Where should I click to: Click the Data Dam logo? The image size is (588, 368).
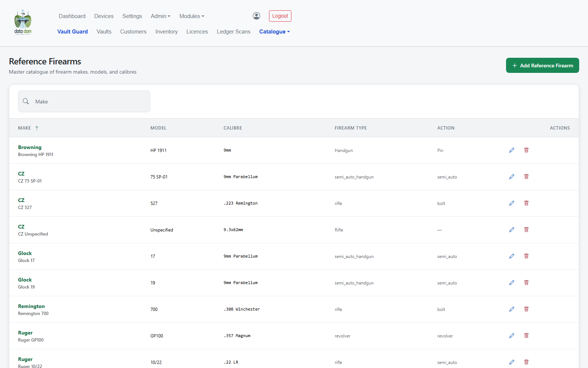[x=23, y=22]
